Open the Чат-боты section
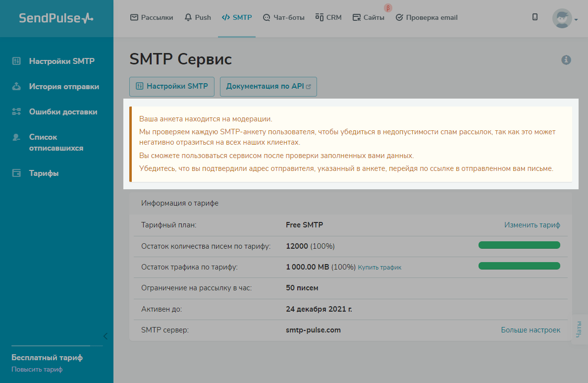This screenshot has width=588, height=383. (x=283, y=17)
